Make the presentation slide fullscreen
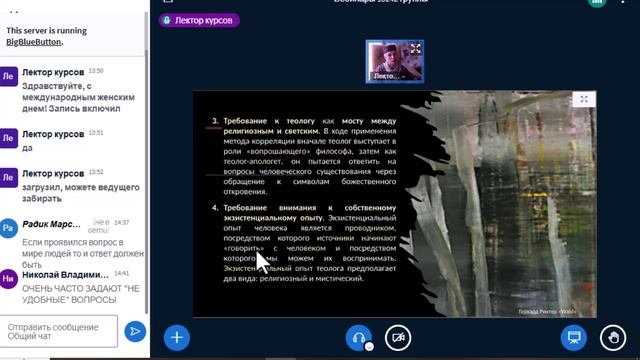640x360 pixels. point(584,99)
